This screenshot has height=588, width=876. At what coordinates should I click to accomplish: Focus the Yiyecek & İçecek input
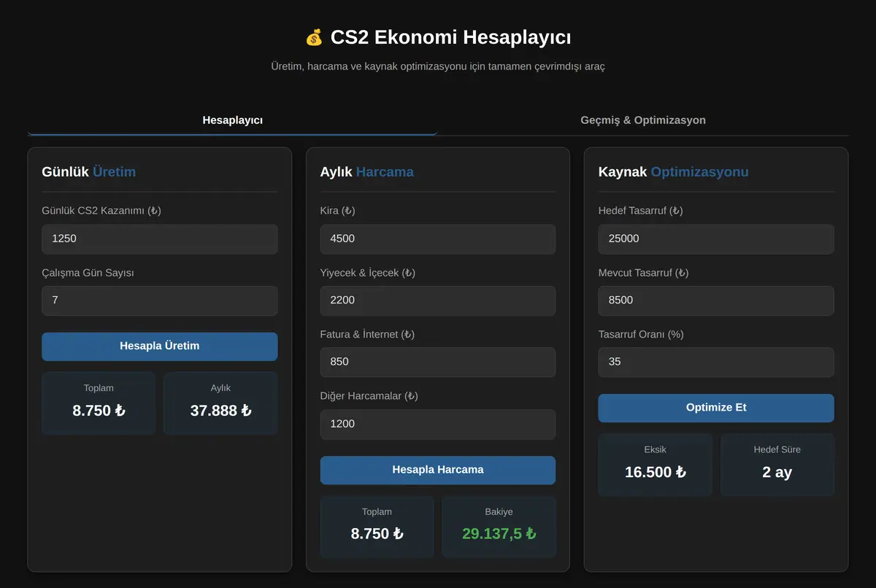click(x=437, y=300)
